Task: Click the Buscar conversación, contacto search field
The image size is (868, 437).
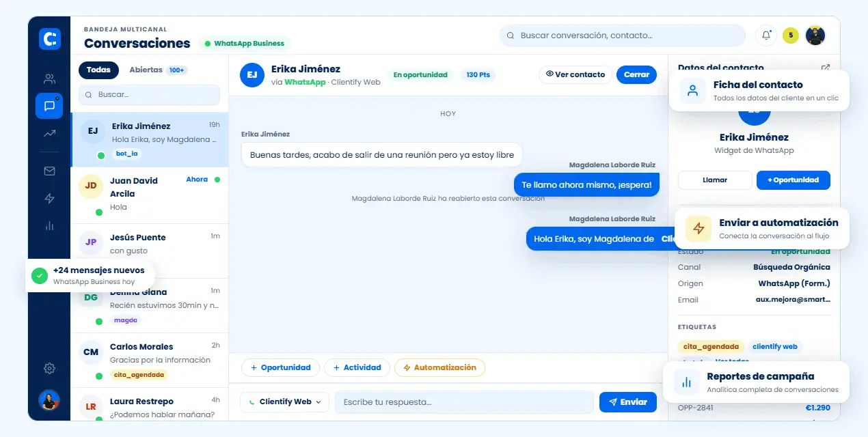Action: [x=622, y=36]
